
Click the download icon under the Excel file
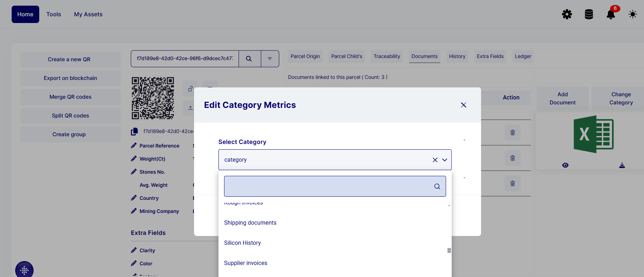622,165
